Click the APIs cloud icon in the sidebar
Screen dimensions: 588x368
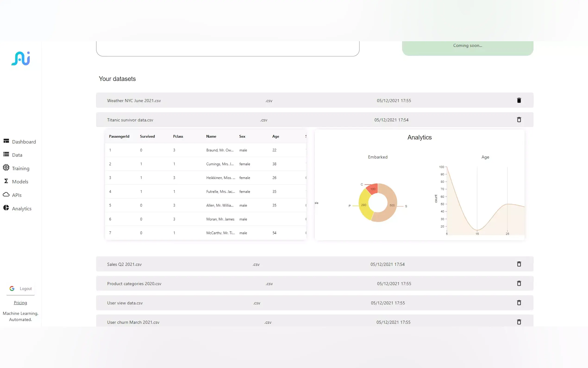pyautogui.click(x=6, y=194)
